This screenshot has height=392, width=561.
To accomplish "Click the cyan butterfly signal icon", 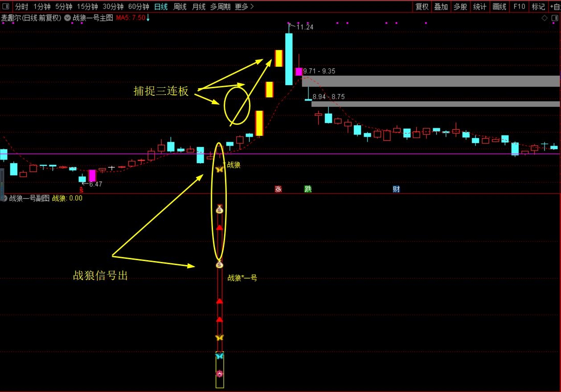I will pos(219,356).
